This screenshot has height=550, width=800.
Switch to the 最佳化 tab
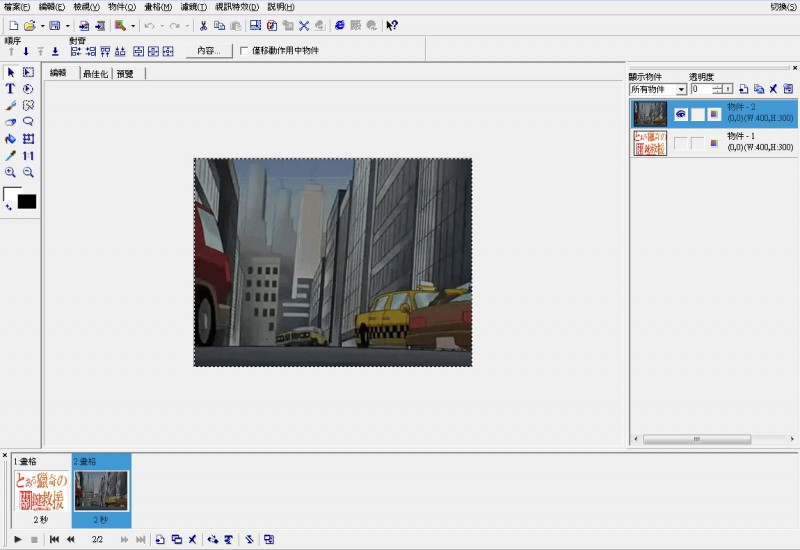pos(95,74)
